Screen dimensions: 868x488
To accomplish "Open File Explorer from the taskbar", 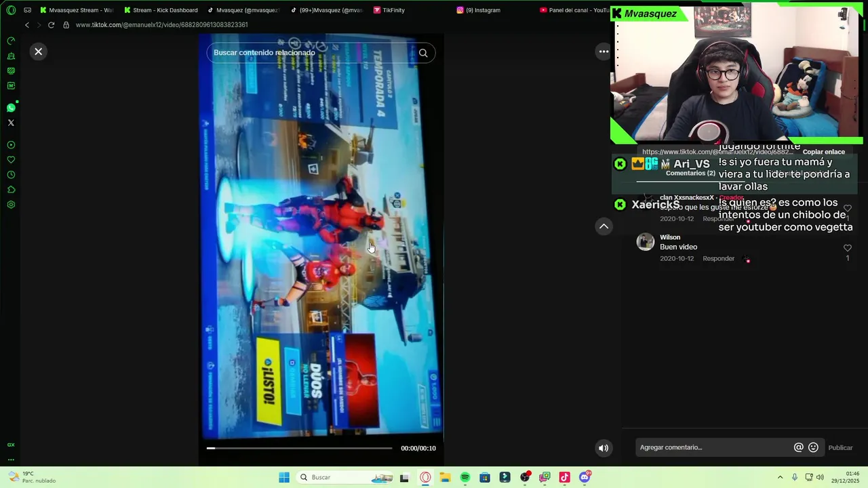I will pyautogui.click(x=445, y=477).
